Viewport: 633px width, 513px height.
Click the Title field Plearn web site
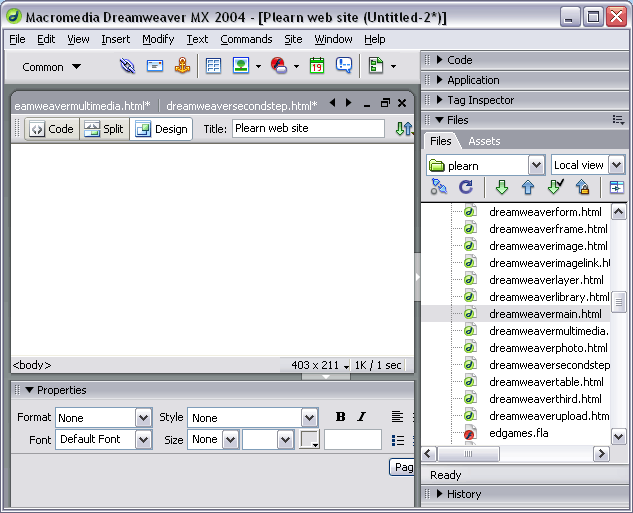[308, 128]
